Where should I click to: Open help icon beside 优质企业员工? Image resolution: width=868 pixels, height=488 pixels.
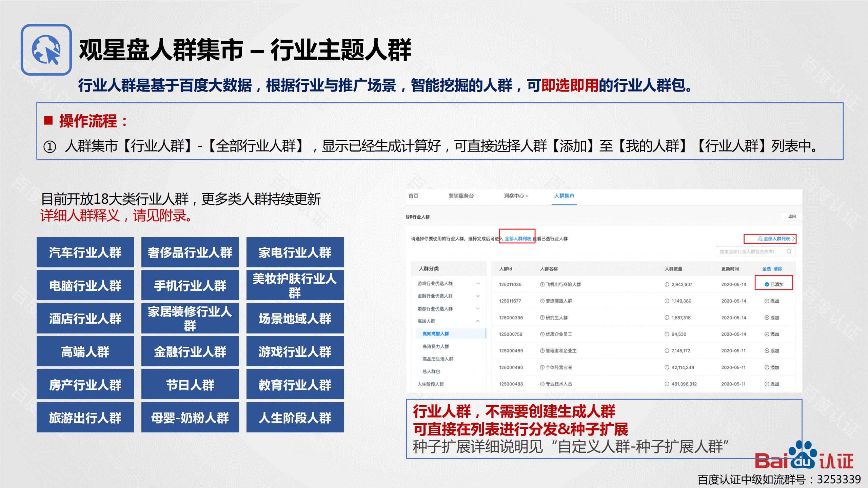(x=542, y=334)
